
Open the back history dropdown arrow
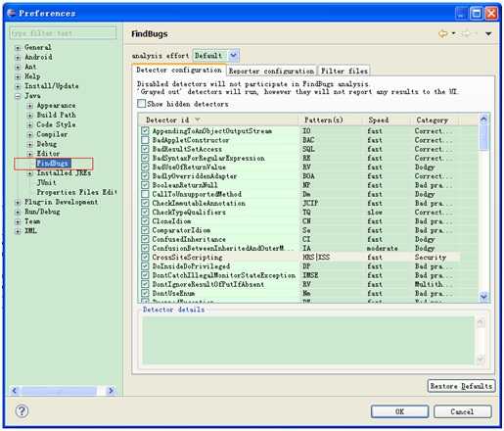coord(453,33)
